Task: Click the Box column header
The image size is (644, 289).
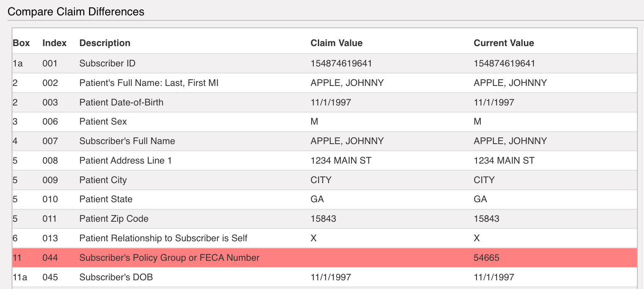Action: 21,43
